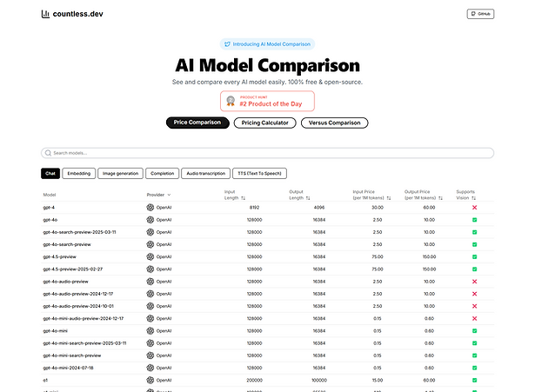Sort by Supports Vision column
The width and height of the screenshot is (535, 392).
[466, 195]
